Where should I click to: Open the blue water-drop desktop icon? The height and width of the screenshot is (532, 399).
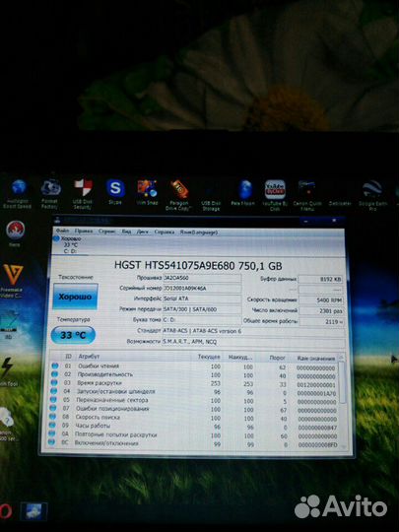pyautogui.click(x=245, y=193)
